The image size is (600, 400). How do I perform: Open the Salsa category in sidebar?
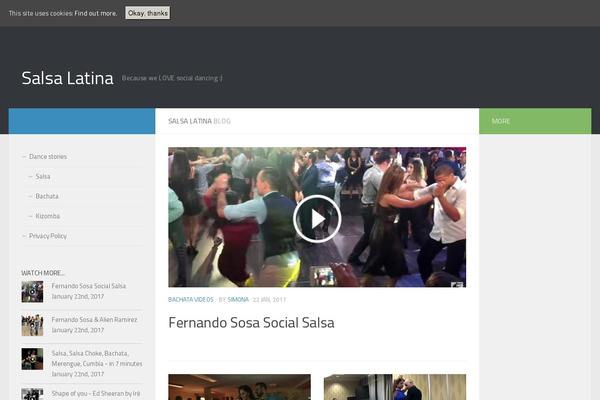[43, 176]
